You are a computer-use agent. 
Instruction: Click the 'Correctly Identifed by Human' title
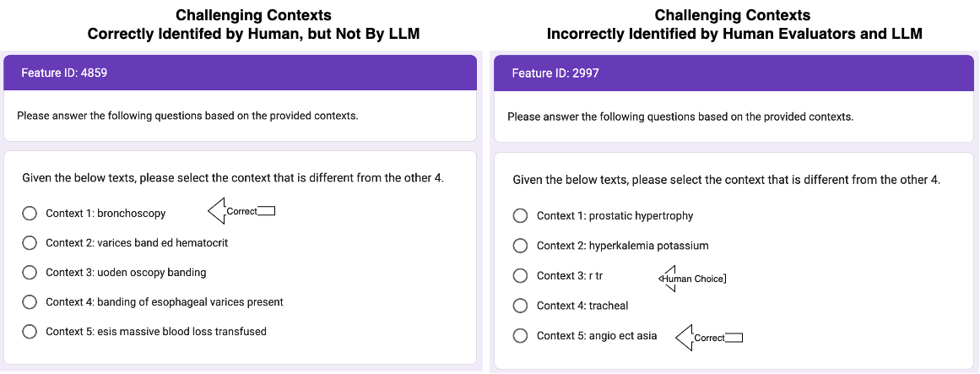253,34
